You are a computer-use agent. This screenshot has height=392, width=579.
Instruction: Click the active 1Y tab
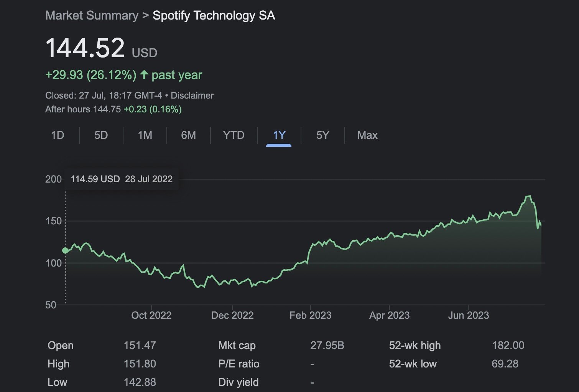279,135
